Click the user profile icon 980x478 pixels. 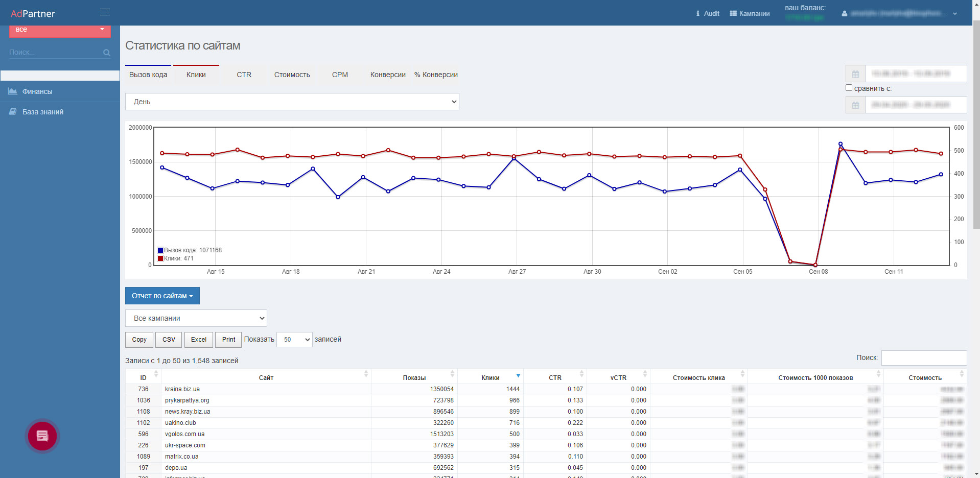click(844, 14)
